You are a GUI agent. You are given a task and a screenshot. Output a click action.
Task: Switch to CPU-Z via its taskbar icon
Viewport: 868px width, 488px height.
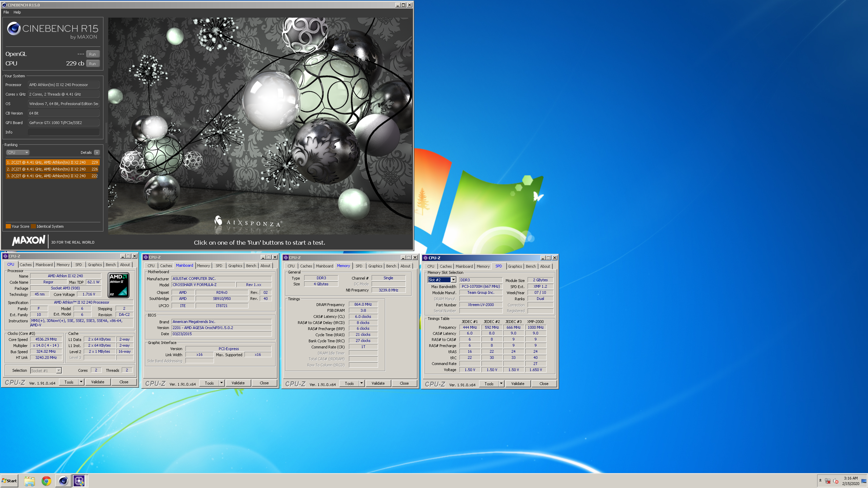coord(79,481)
